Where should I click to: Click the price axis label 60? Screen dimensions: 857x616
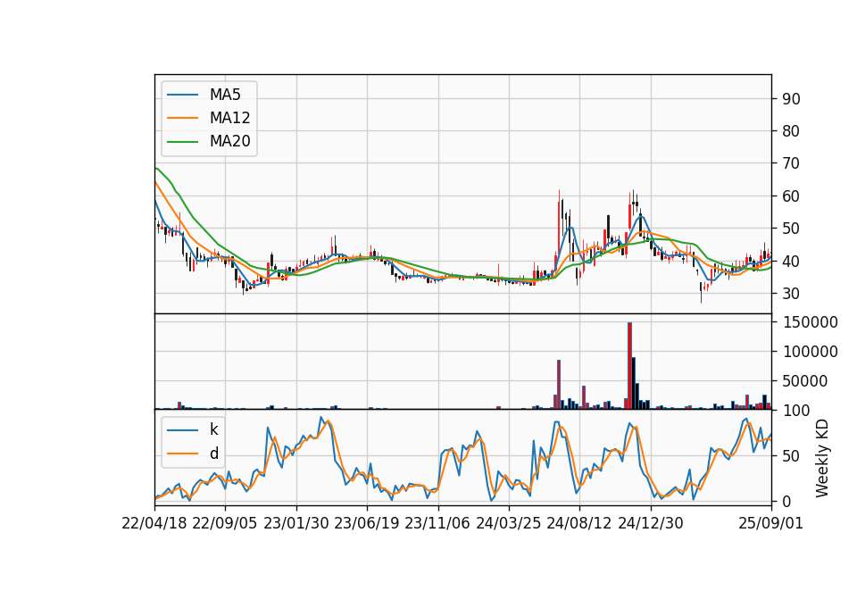[x=792, y=196]
